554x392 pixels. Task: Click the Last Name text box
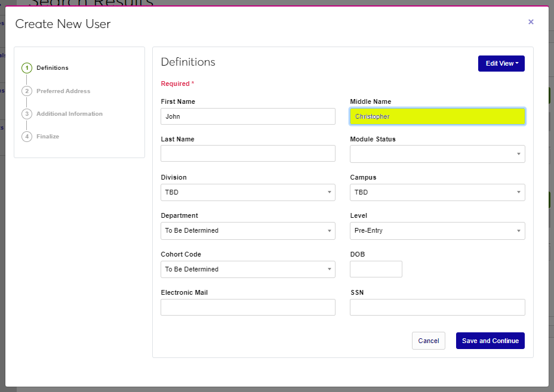click(x=248, y=153)
